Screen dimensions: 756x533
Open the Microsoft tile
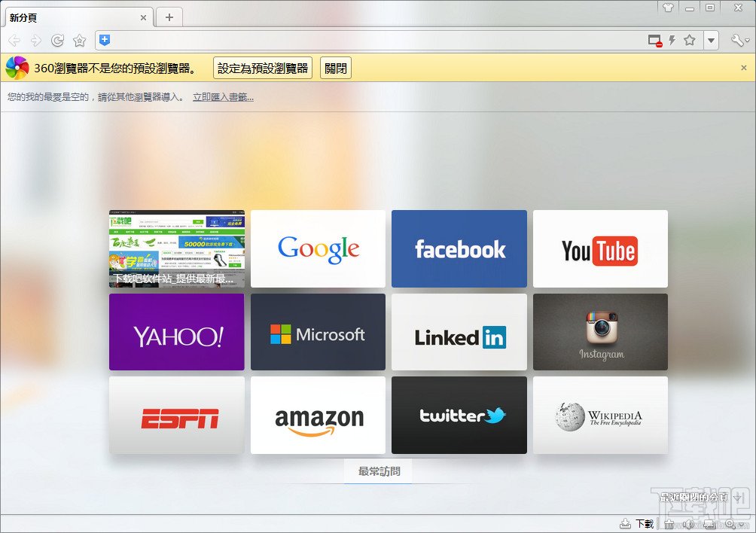point(319,332)
